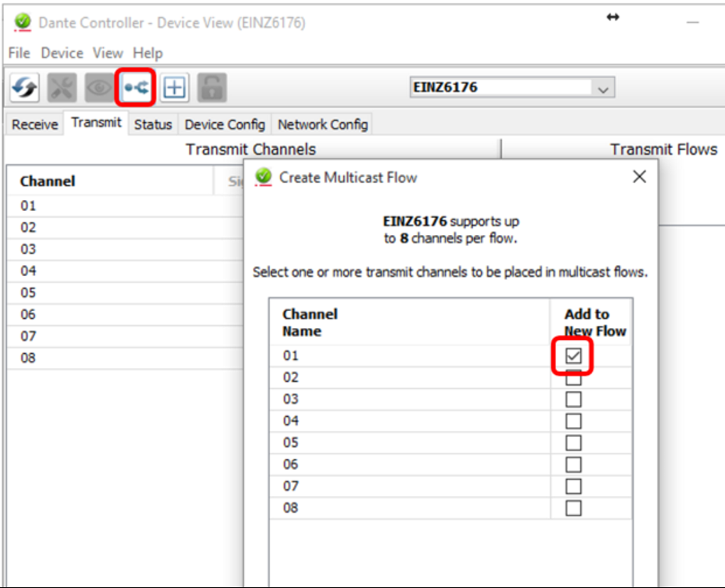Screen dimensions: 725x588
Task: Click channel name 03 in multicast dialog
Action: [x=291, y=399]
